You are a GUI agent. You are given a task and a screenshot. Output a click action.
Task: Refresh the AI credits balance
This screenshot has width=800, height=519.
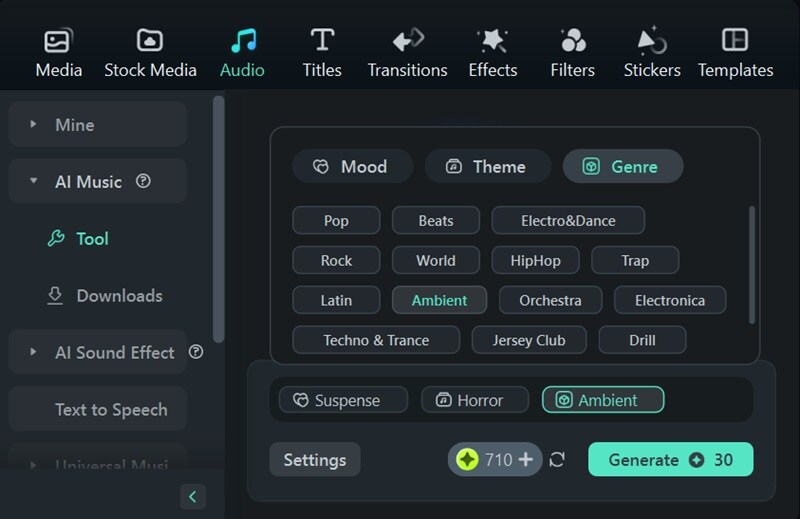(557, 459)
